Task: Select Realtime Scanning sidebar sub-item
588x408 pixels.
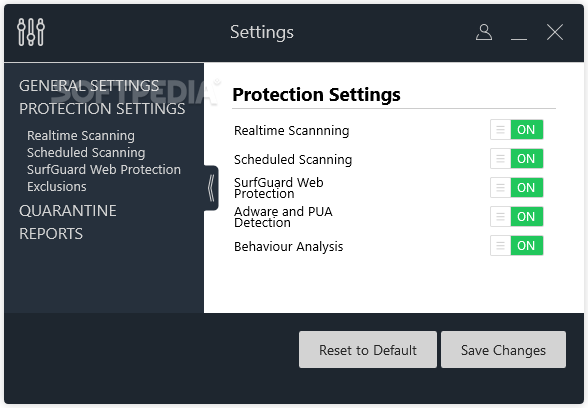Action: click(81, 136)
